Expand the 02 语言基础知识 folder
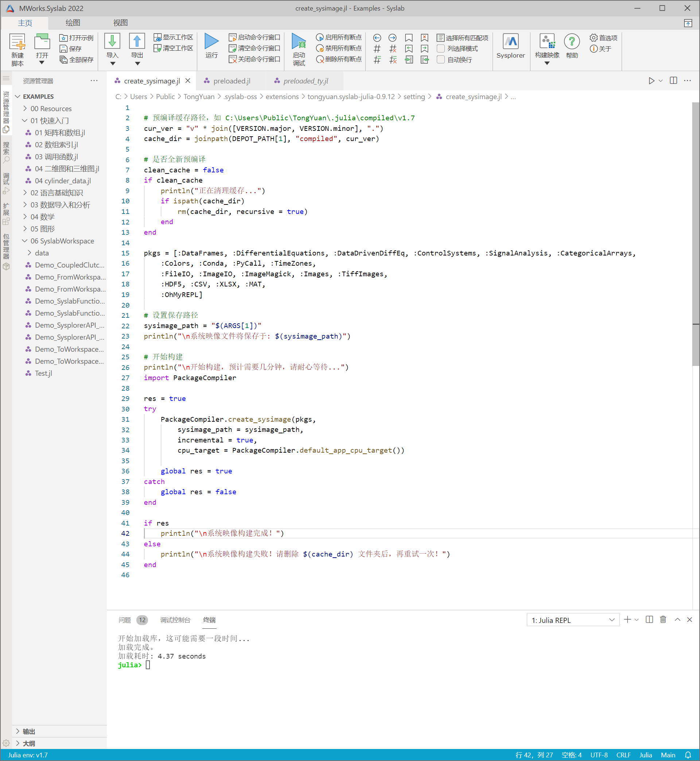Screen dimensions: 700x761 (x=57, y=193)
